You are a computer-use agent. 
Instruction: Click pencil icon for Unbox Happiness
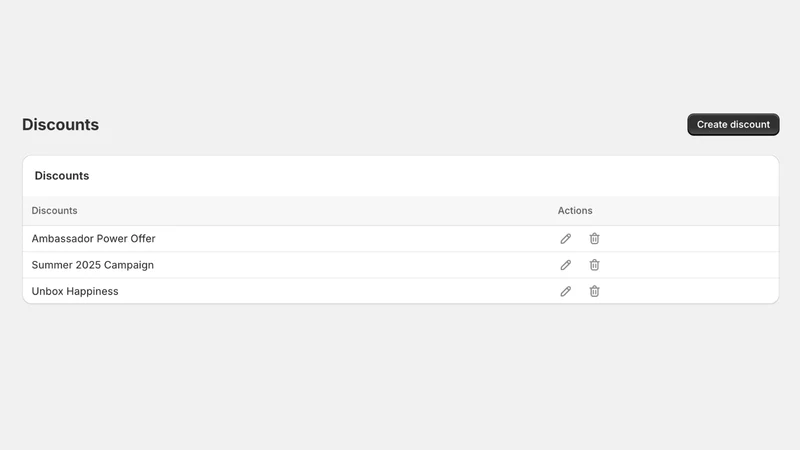pyautogui.click(x=565, y=291)
